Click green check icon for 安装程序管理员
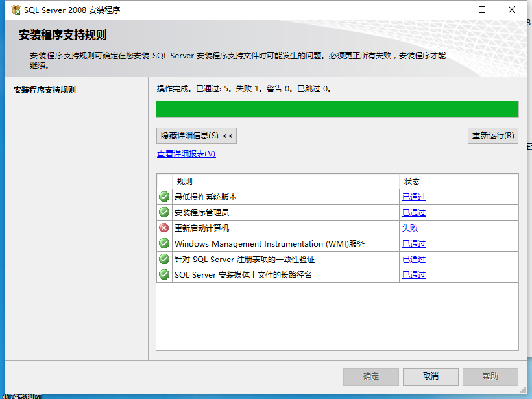 [164, 212]
